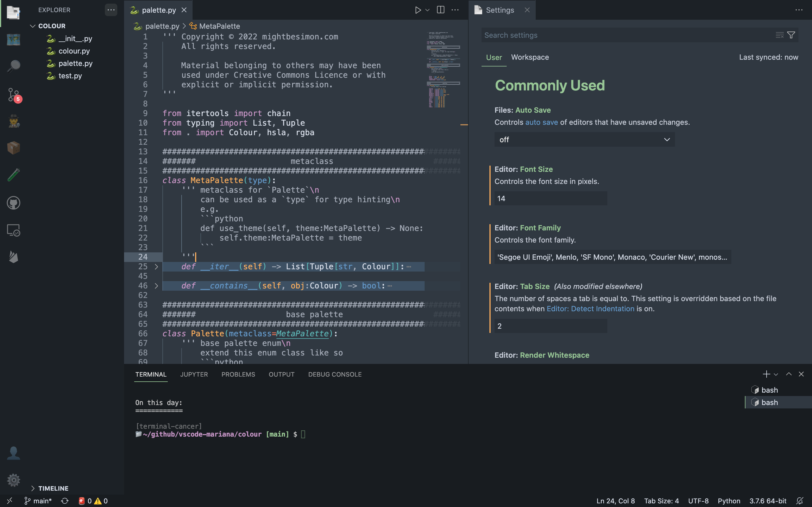Click the settings filter funnel icon
Screen dimensions: 812x507
tap(791, 35)
